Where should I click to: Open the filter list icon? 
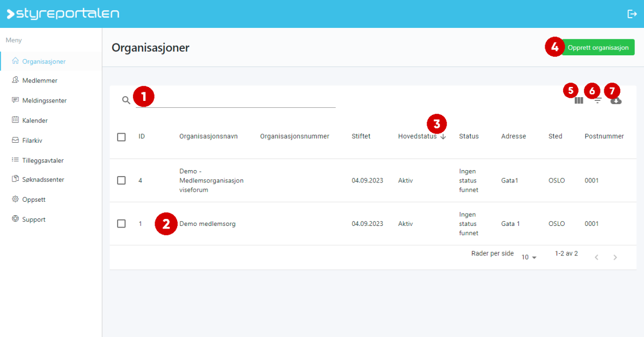597,100
